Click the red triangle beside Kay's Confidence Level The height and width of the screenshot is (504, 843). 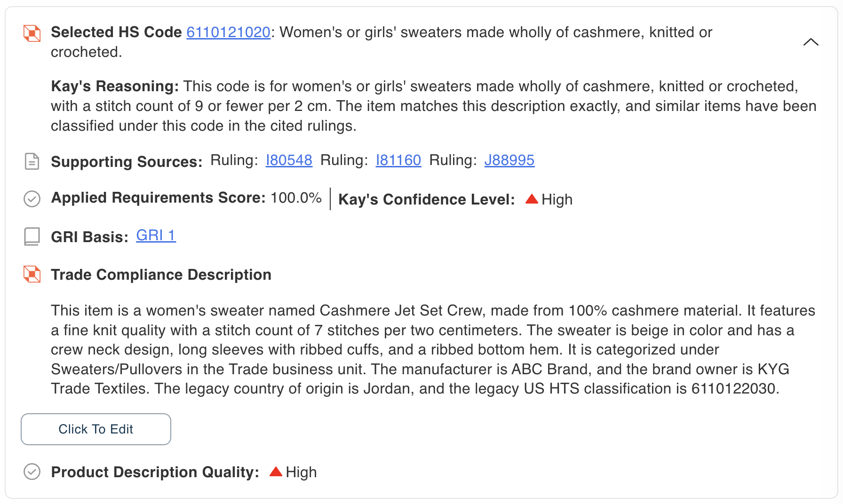532,199
